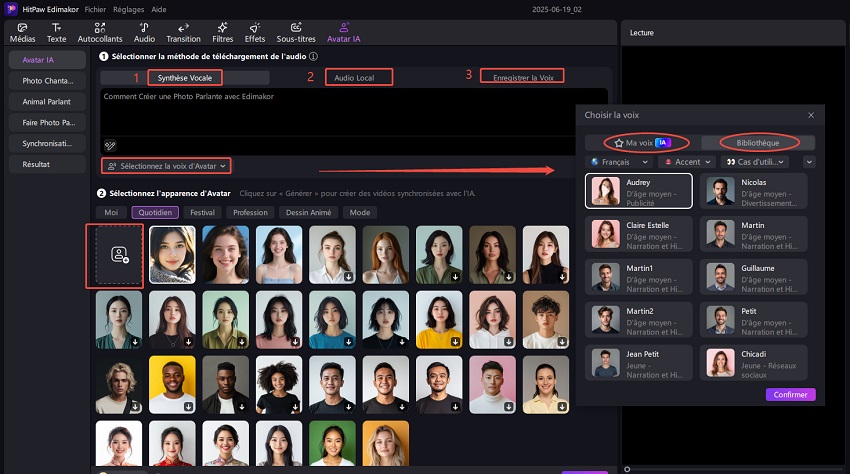The width and height of the screenshot is (850, 474).
Task: Select the curly blond-haired man avatar
Action: 119,385
